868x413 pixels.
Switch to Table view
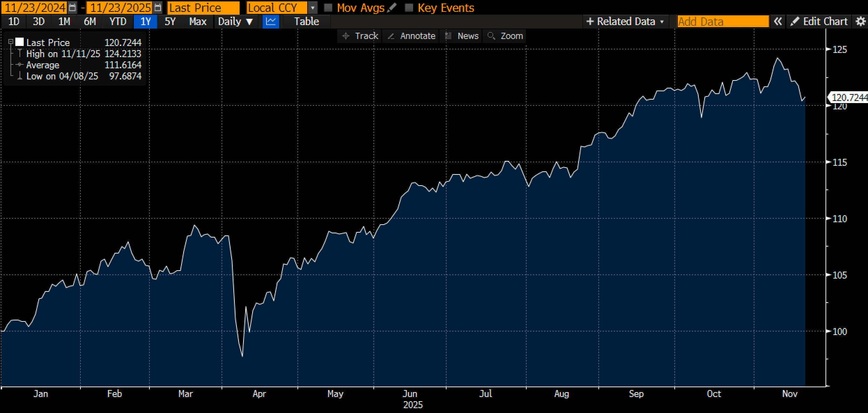tap(306, 22)
